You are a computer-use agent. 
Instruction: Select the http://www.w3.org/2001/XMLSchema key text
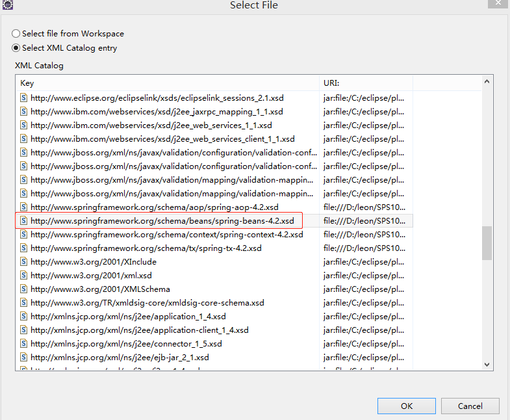[100, 289]
